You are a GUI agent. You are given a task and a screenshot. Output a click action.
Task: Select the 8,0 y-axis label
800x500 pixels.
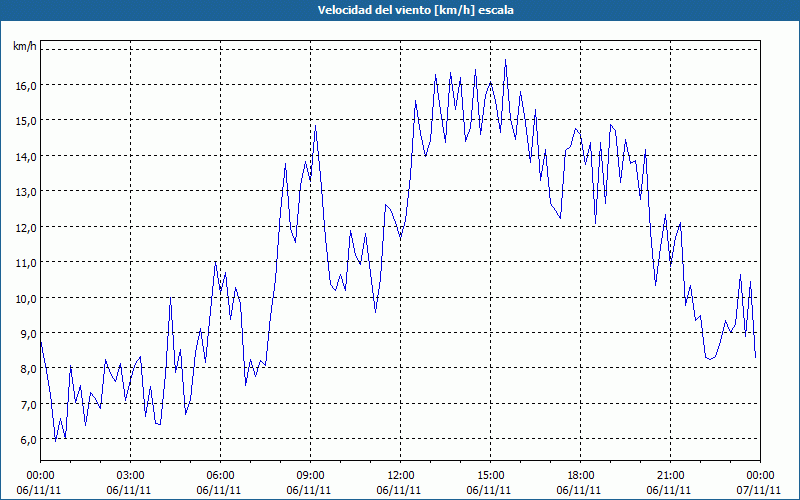(x=28, y=369)
